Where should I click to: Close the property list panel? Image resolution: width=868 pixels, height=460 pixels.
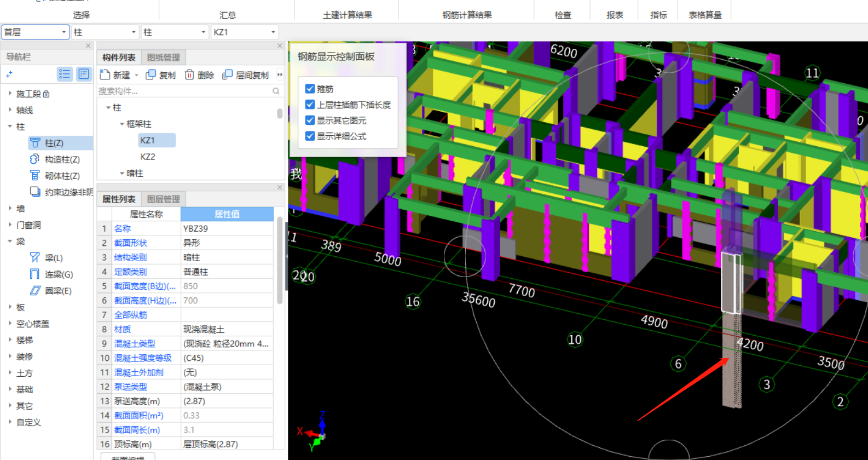click(280, 187)
